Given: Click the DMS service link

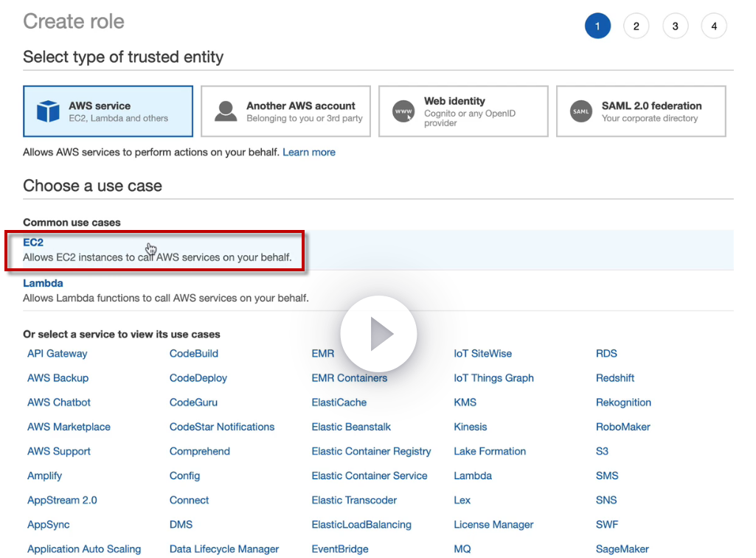Looking at the screenshot, I should pyautogui.click(x=181, y=525).
